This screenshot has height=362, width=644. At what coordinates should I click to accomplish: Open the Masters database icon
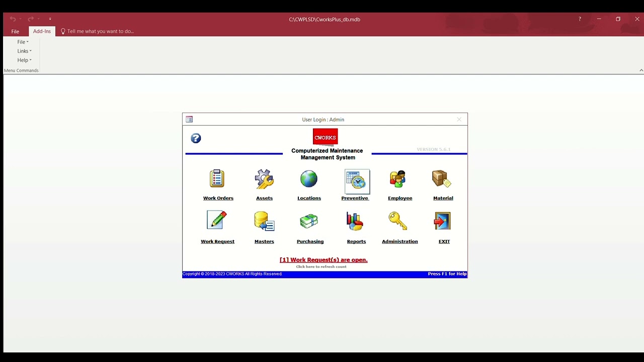click(x=264, y=221)
